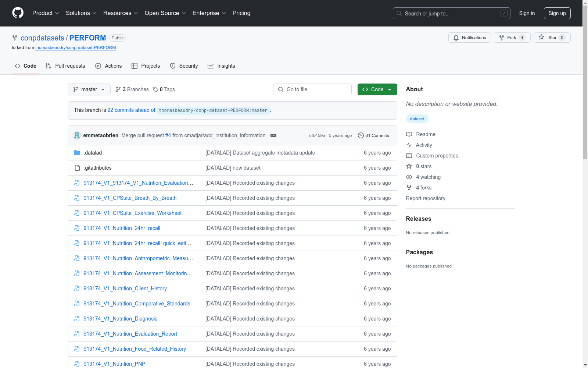Click the Packages heading link

pos(419,252)
